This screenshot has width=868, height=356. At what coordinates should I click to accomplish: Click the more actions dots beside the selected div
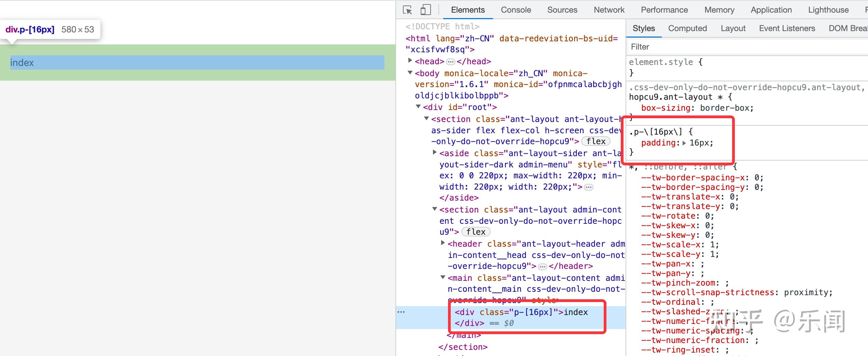402,312
